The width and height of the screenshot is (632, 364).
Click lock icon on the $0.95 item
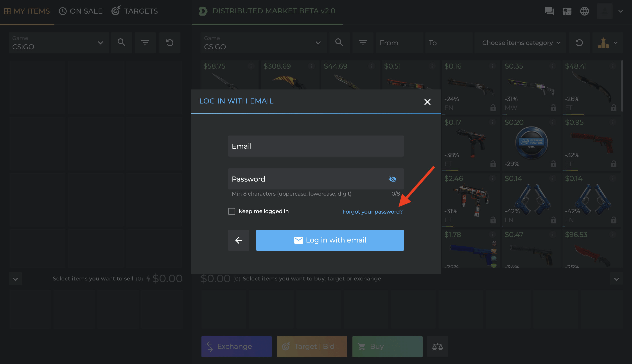(x=614, y=164)
